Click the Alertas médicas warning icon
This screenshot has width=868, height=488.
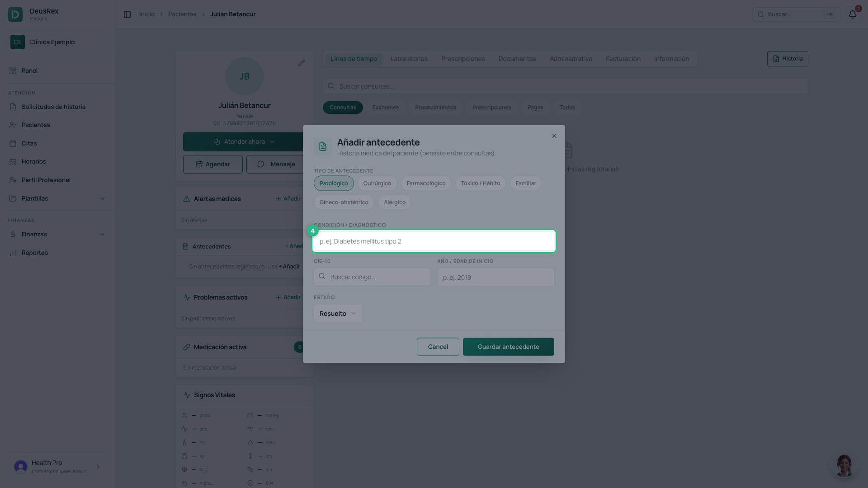187,199
